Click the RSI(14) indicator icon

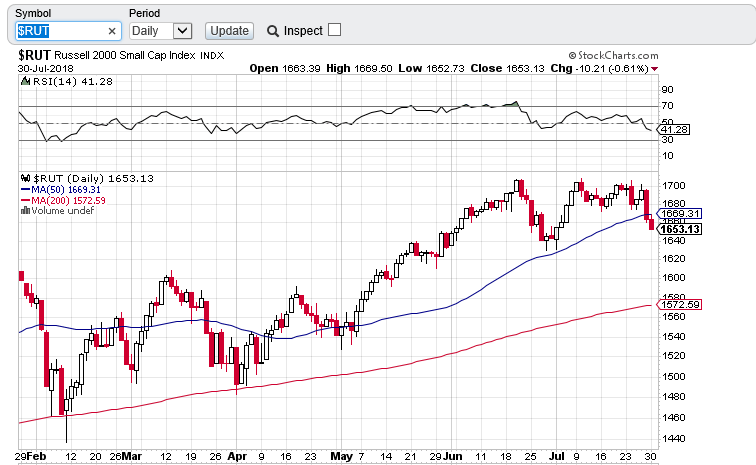pyautogui.click(x=25, y=81)
